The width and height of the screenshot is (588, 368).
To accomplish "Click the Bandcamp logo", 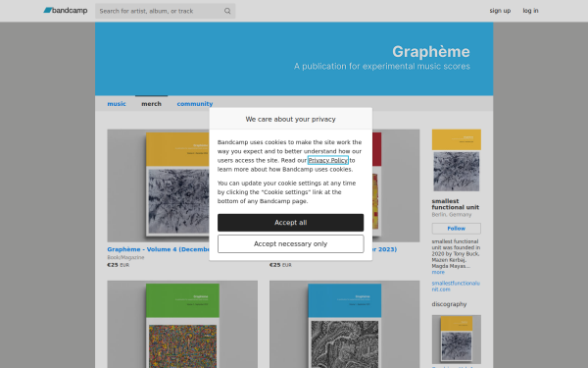I will coord(66,11).
